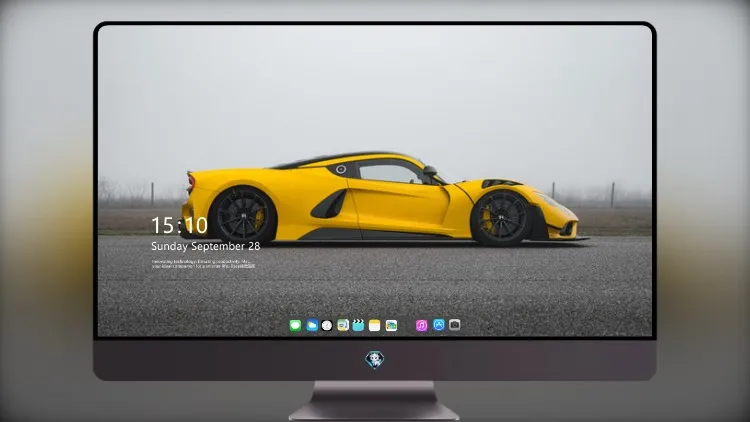Open the pink iTunes music app
This screenshot has height=422, width=750.
tap(421, 325)
